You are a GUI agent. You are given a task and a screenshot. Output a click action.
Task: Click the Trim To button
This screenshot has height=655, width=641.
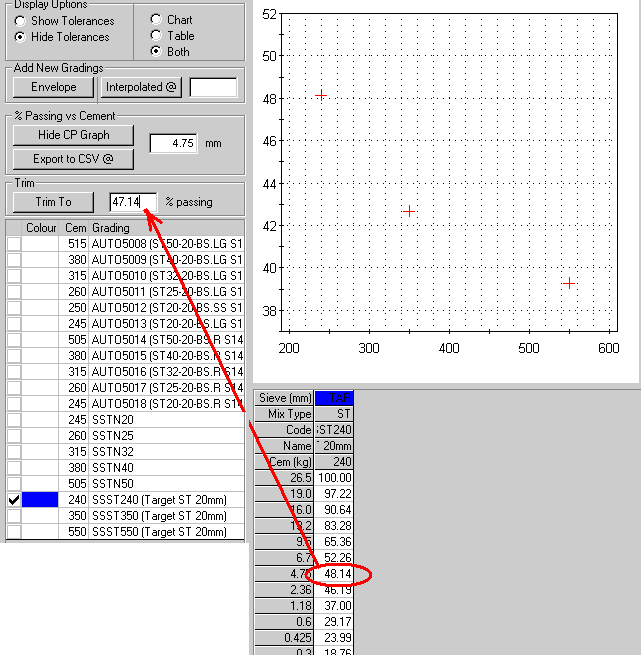point(53,202)
